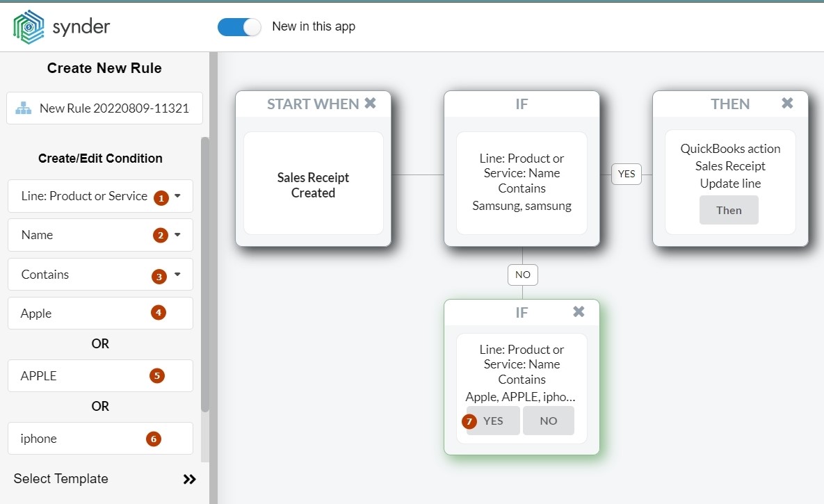Click the Synder logo icon
The height and width of the screenshot is (504, 824).
(x=29, y=27)
